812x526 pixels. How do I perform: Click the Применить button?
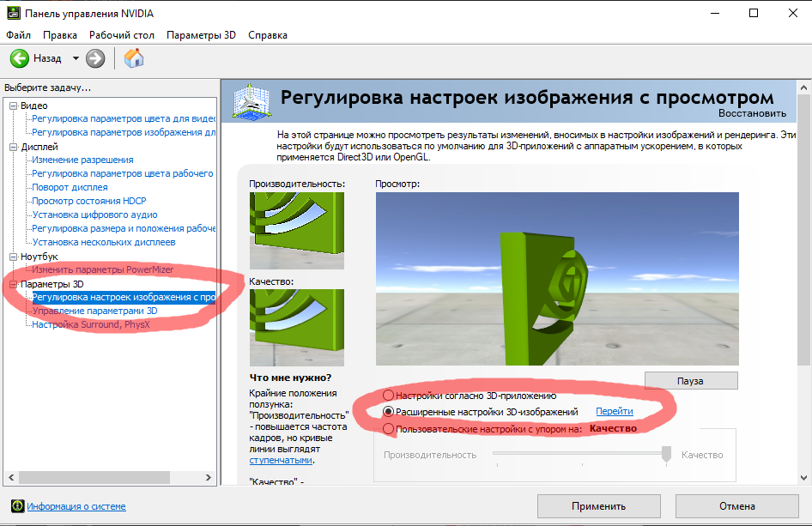click(x=598, y=505)
